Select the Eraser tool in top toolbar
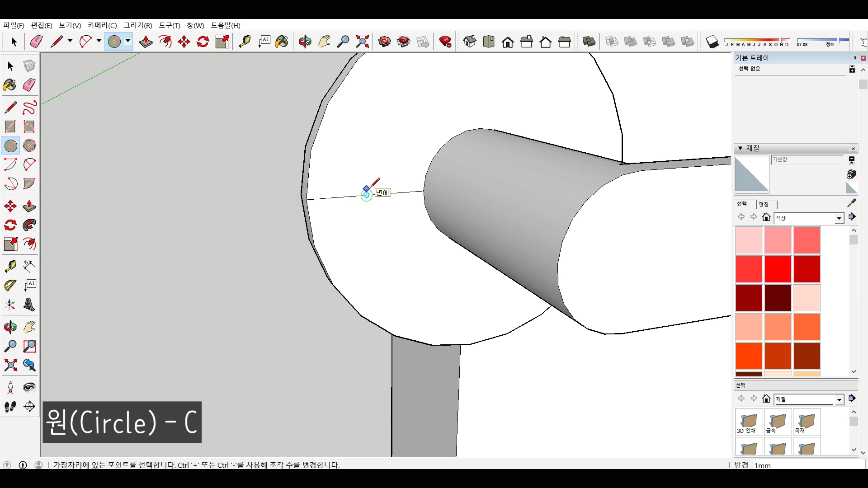 (36, 42)
